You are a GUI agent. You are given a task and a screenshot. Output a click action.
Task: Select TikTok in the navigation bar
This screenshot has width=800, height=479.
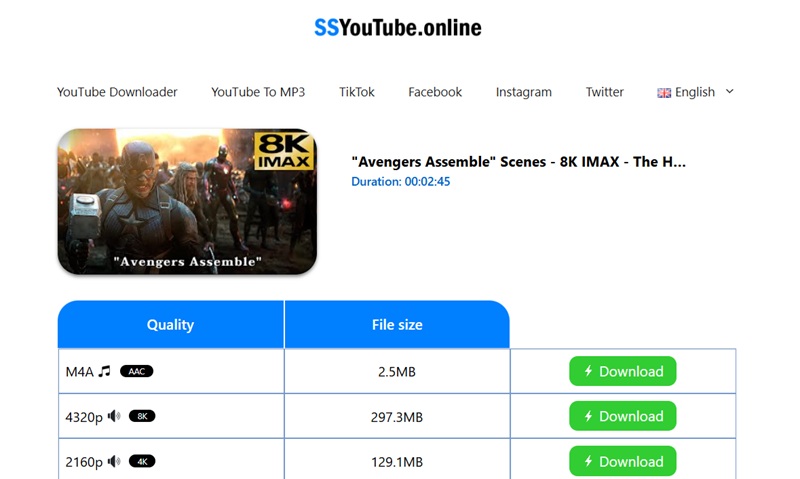(357, 92)
